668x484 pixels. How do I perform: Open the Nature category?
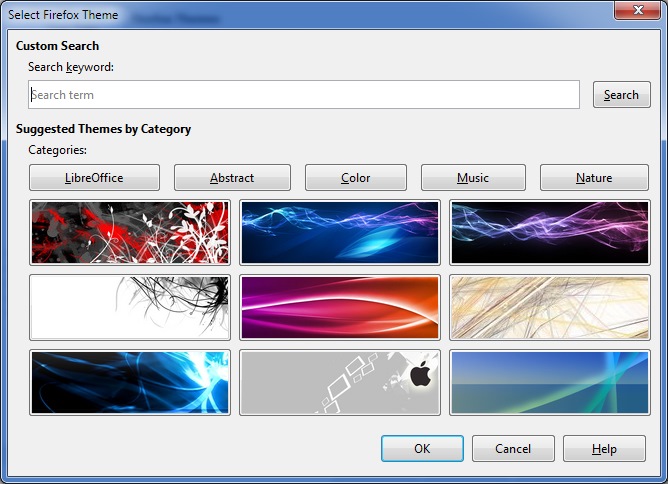[x=594, y=178]
